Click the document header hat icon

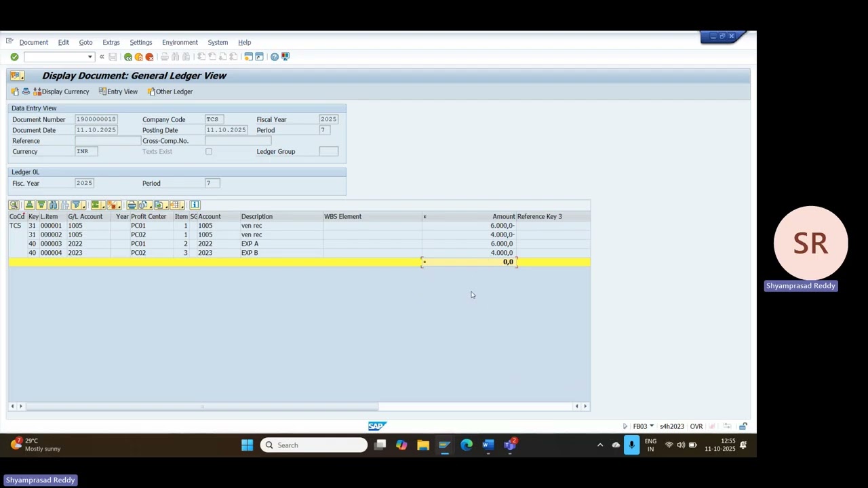tap(26, 91)
